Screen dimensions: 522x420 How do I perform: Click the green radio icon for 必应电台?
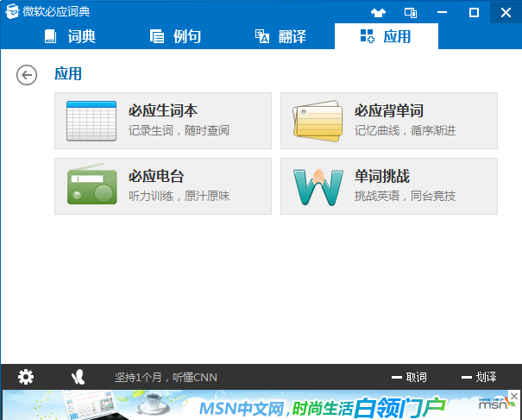click(x=91, y=184)
